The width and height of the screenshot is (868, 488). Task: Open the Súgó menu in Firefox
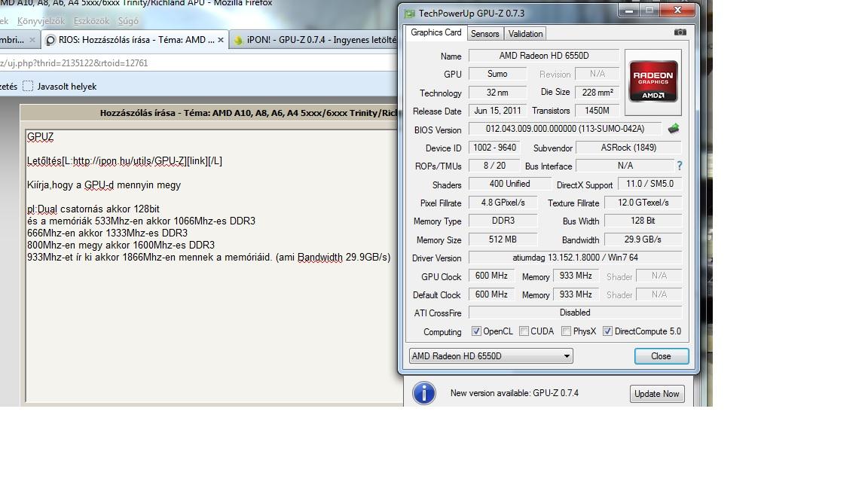[128, 21]
